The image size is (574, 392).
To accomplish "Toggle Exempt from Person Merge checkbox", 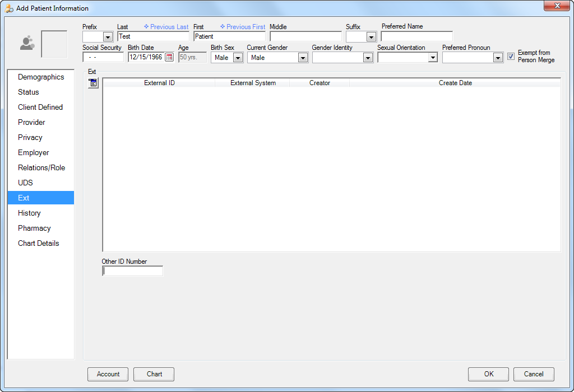I will click(511, 57).
